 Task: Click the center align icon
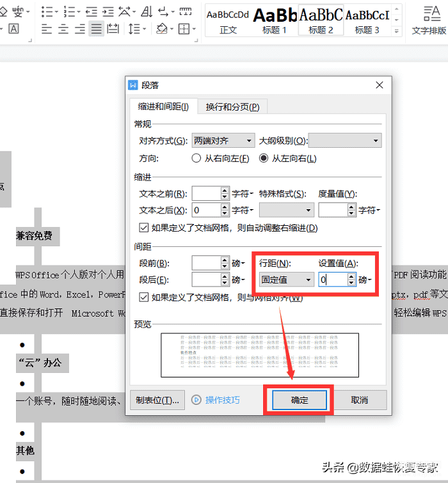[63, 29]
